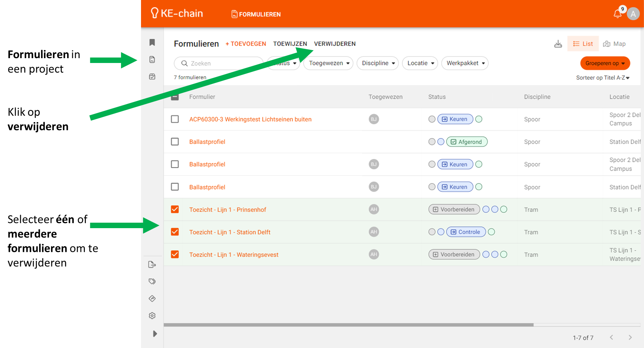
Task: Open the forms document sidebar icon
Action: pyautogui.click(x=152, y=59)
